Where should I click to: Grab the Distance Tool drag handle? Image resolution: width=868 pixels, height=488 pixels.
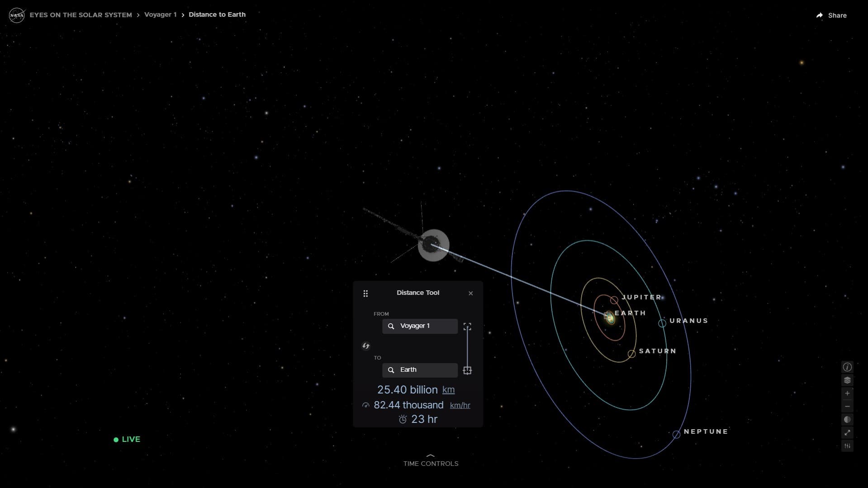365,294
